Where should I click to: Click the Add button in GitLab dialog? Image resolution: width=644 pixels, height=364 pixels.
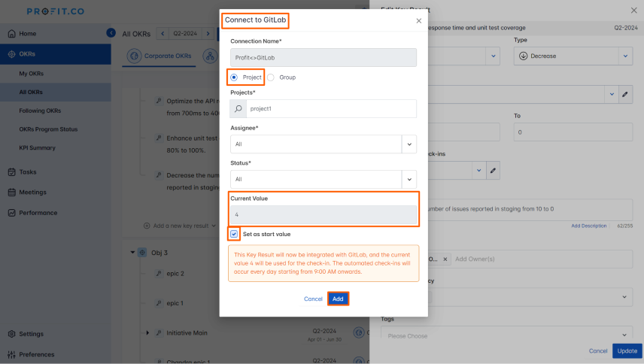338,299
